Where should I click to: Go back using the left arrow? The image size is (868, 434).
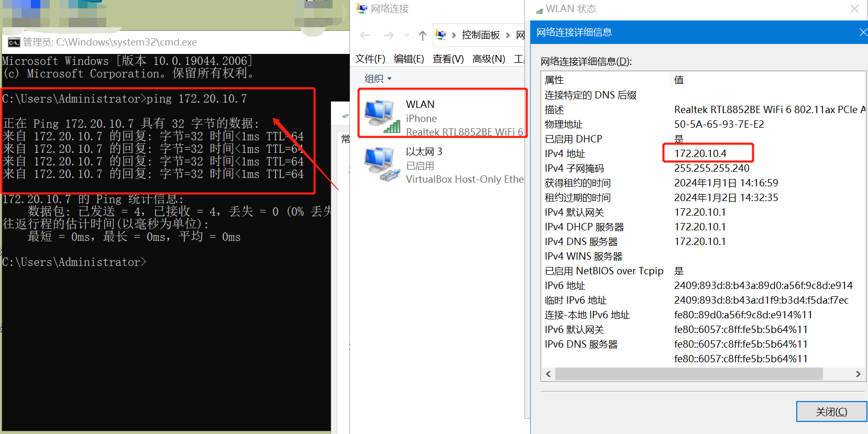pyautogui.click(x=365, y=35)
